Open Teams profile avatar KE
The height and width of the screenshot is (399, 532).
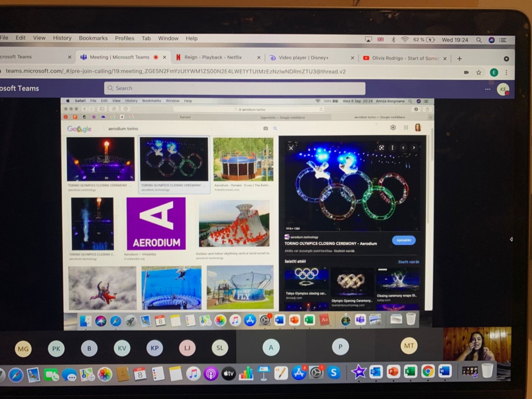coord(503,89)
